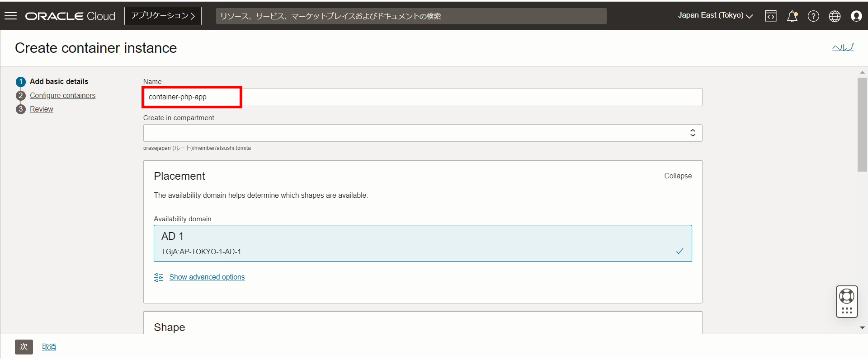
Task: Open the notifications bell
Action: click(792, 16)
